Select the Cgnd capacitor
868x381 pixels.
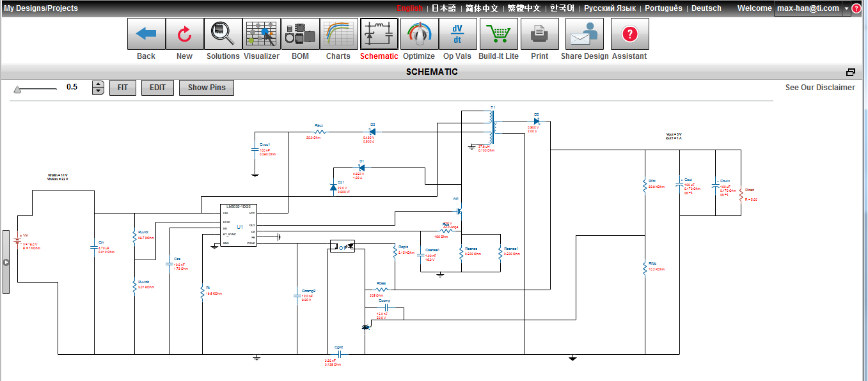(x=340, y=354)
